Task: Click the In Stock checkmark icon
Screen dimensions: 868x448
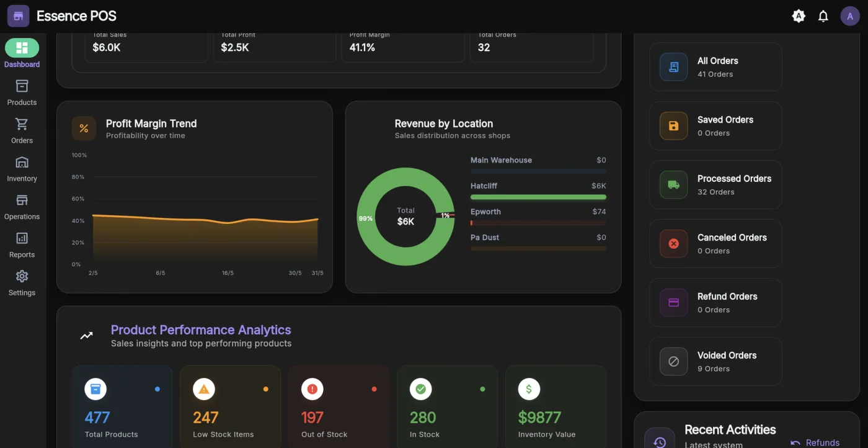Action: [x=420, y=389]
